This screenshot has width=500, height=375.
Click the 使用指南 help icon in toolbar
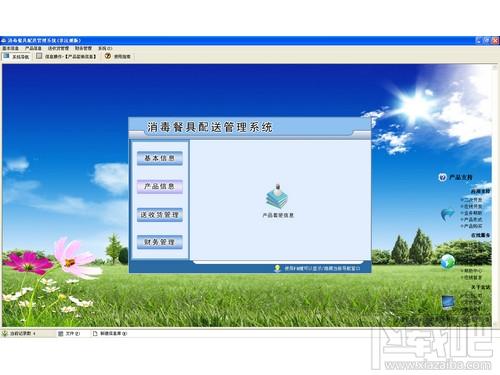[x=108, y=56]
